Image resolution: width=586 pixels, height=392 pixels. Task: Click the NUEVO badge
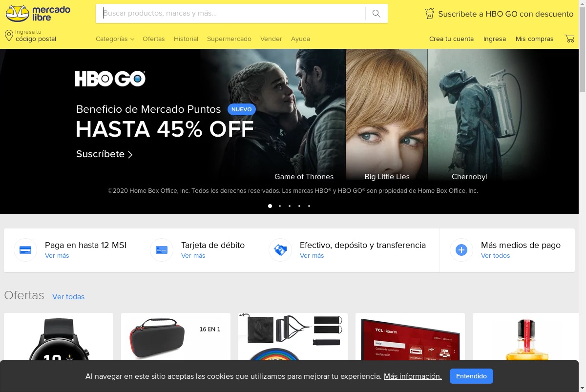pos(242,109)
